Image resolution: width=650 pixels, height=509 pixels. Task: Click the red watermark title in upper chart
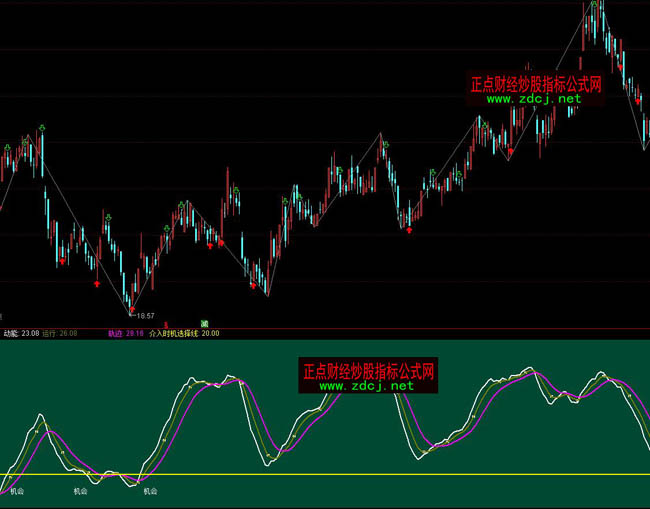pyautogui.click(x=537, y=85)
